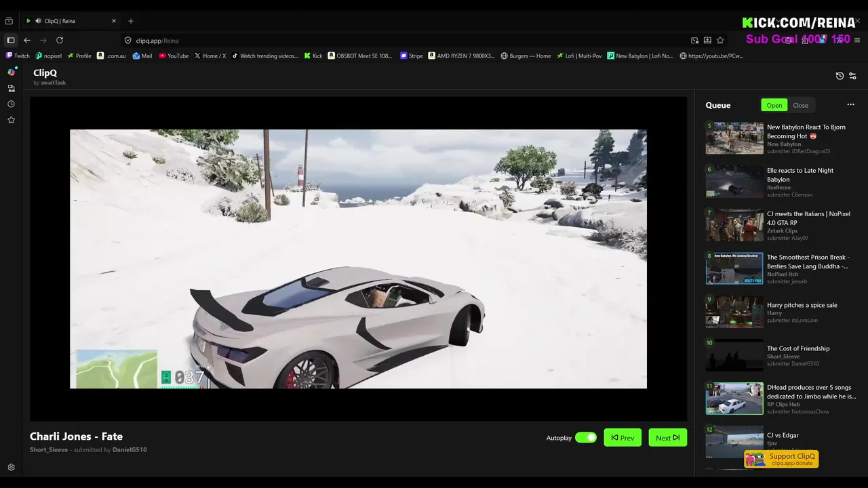Open Home / X bookmark

tap(210, 56)
